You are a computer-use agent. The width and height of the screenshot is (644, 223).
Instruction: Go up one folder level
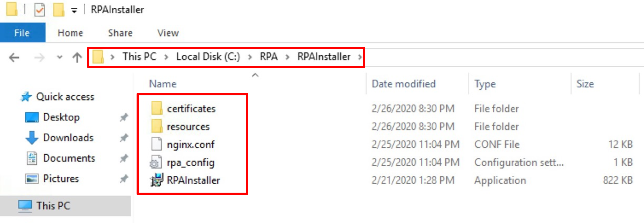click(x=77, y=57)
